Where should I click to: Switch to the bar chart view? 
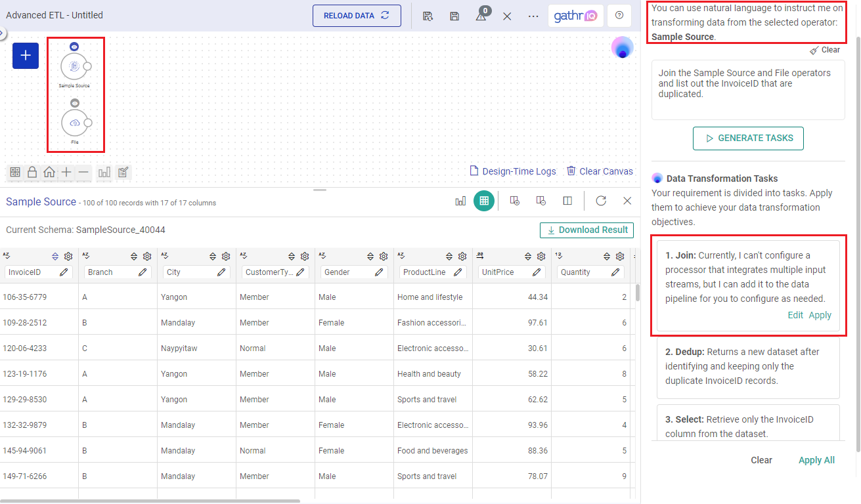tap(460, 201)
